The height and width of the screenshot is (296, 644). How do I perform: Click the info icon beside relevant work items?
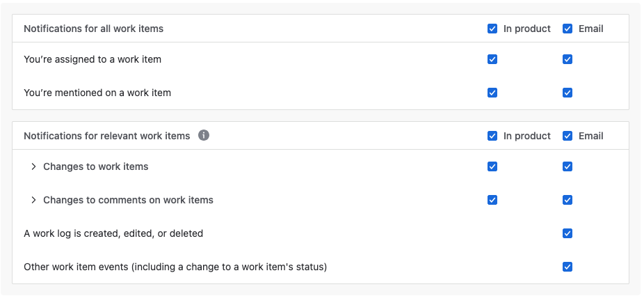(x=204, y=136)
